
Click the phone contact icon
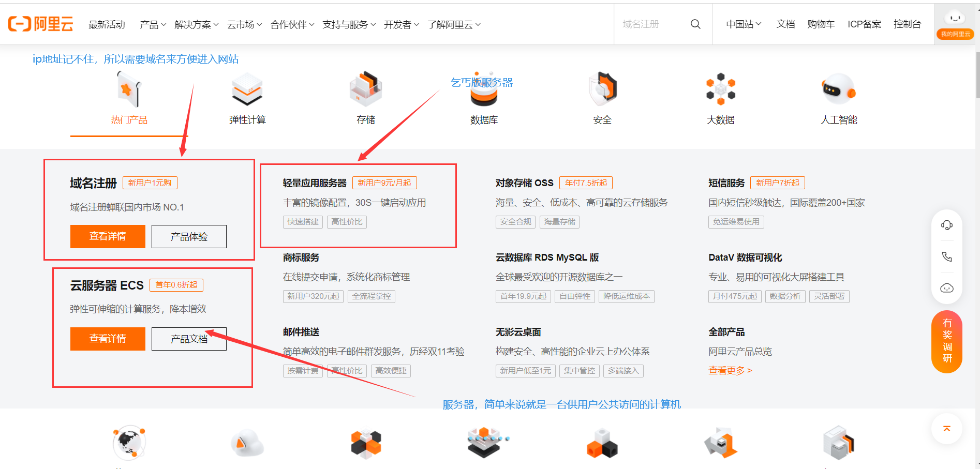(947, 256)
